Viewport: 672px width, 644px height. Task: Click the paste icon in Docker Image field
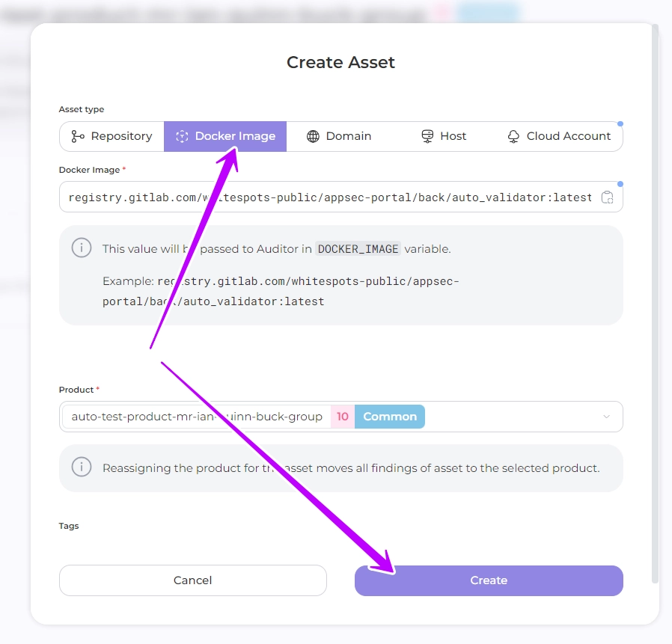[x=608, y=197]
